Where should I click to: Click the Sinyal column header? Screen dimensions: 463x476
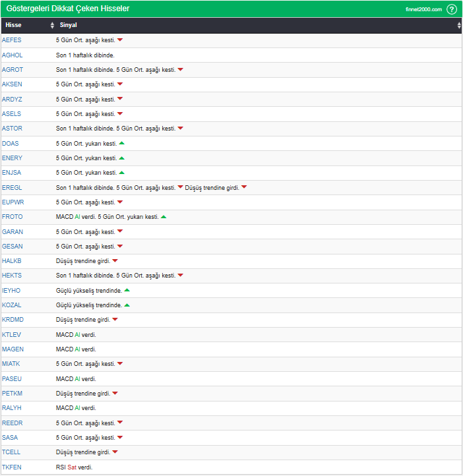click(x=68, y=25)
